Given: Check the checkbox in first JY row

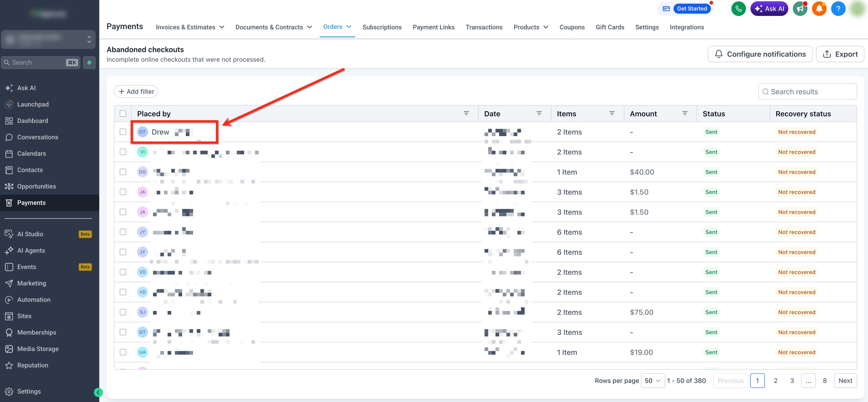Looking at the screenshot, I should 123,232.
